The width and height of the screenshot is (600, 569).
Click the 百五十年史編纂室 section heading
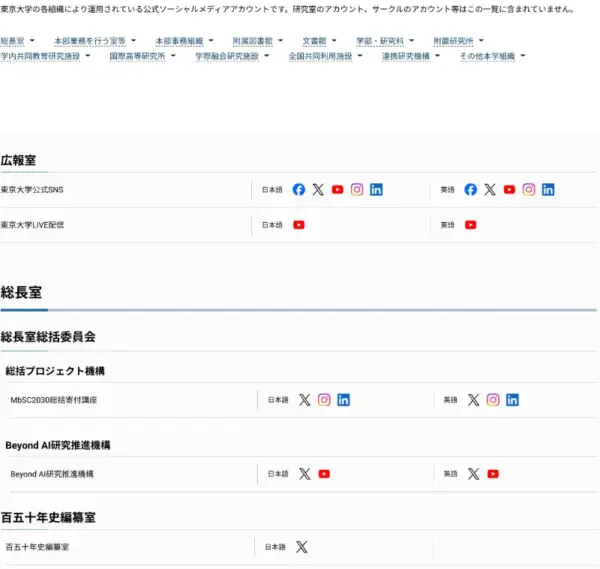click(48, 517)
